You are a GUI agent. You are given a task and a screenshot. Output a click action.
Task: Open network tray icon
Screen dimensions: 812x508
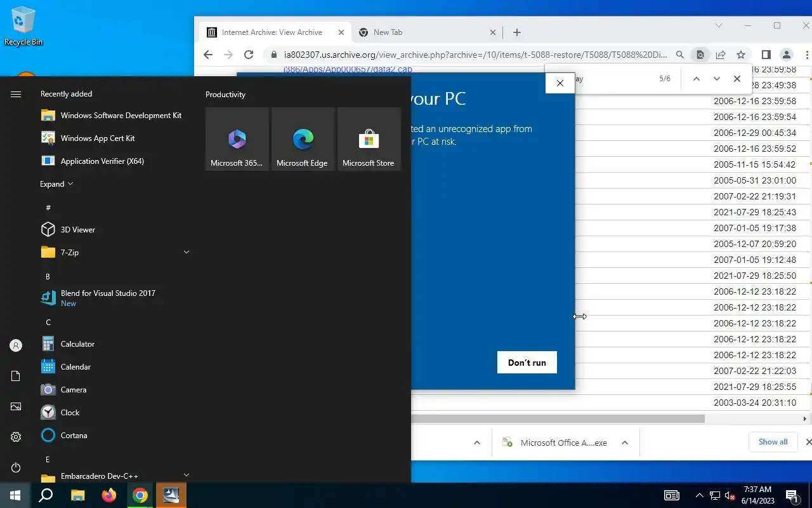tap(715, 495)
